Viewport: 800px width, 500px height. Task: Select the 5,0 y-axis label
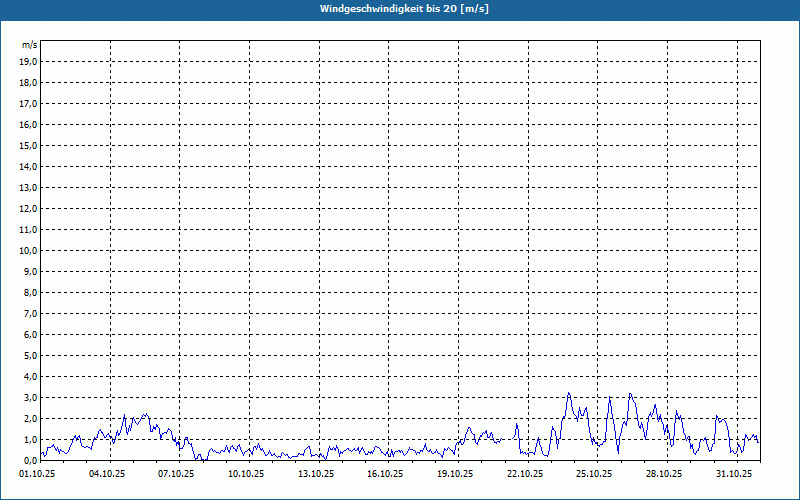[x=29, y=355]
